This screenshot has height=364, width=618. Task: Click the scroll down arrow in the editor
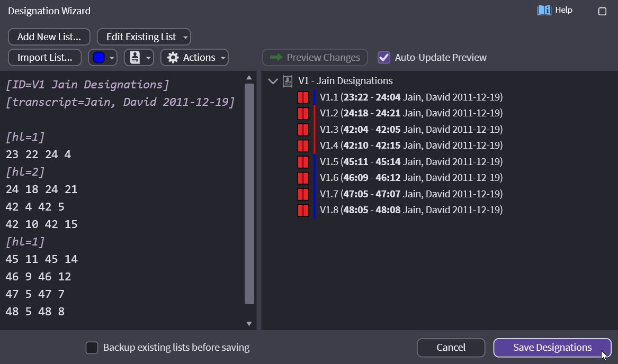pos(249,323)
